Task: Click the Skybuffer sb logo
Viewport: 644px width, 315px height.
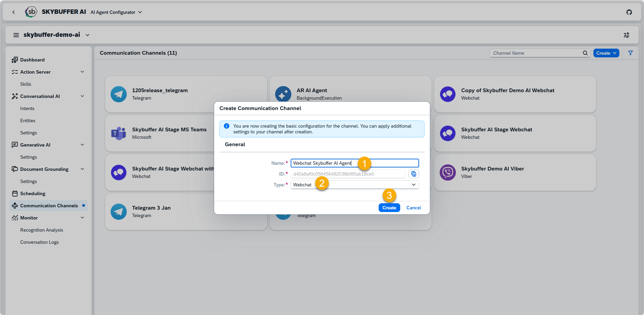Action: coord(31,12)
